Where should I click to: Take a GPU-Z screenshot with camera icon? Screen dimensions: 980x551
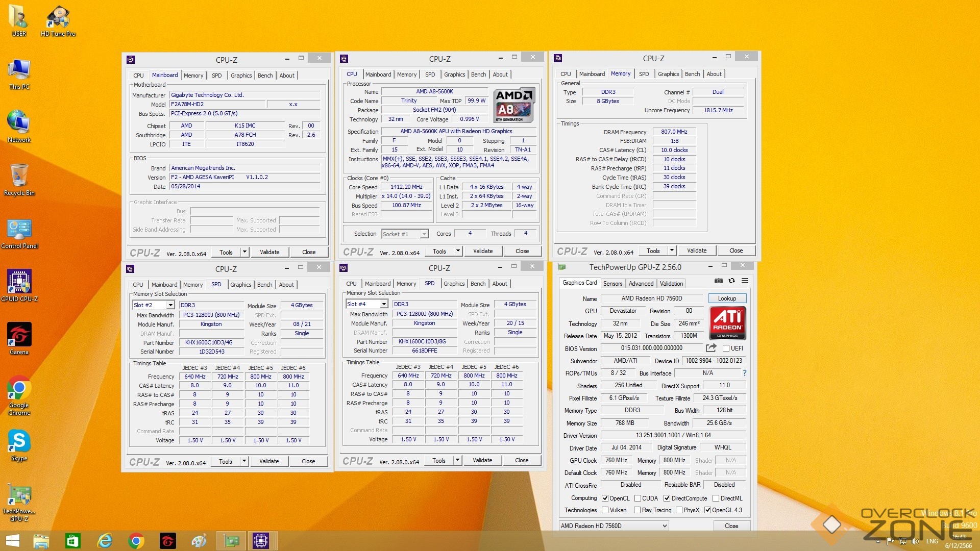(718, 281)
